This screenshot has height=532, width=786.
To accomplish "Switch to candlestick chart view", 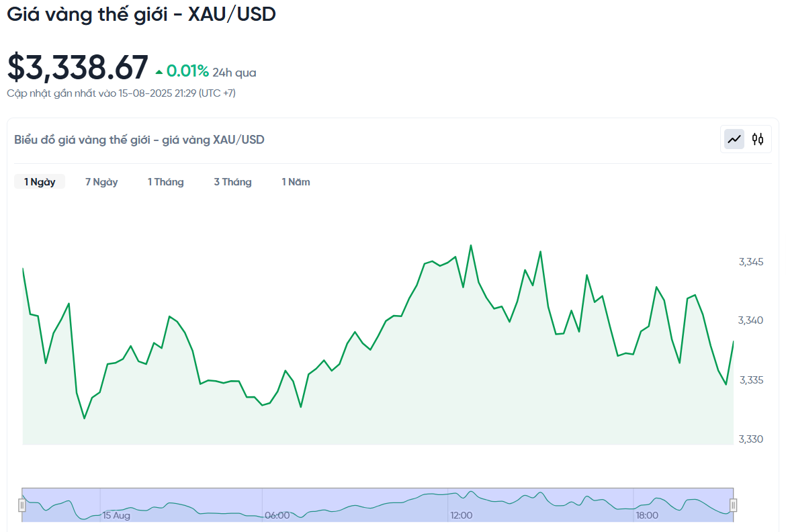I will click(x=758, y=140).
